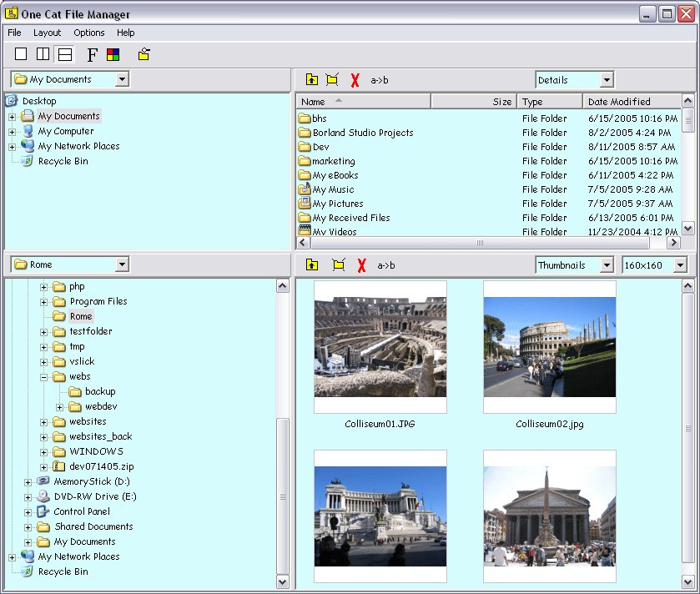
Task: Expand the Program Files folder node
Action: 43,302
